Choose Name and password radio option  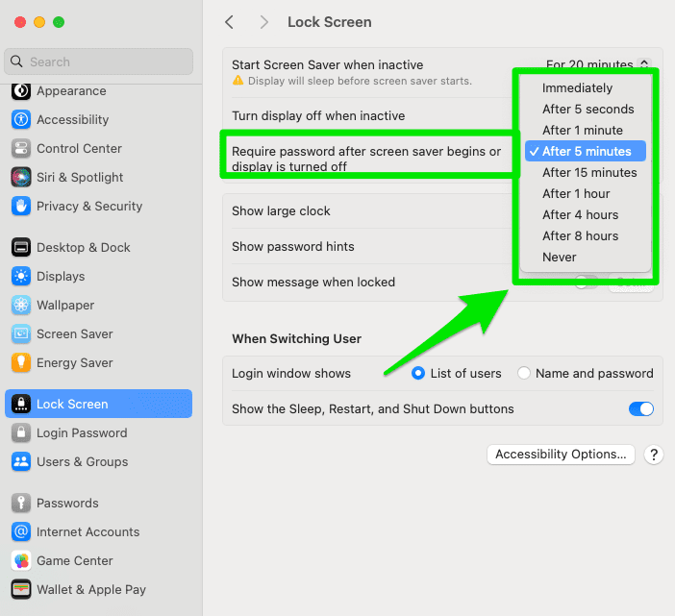click(x=524, y=374)
